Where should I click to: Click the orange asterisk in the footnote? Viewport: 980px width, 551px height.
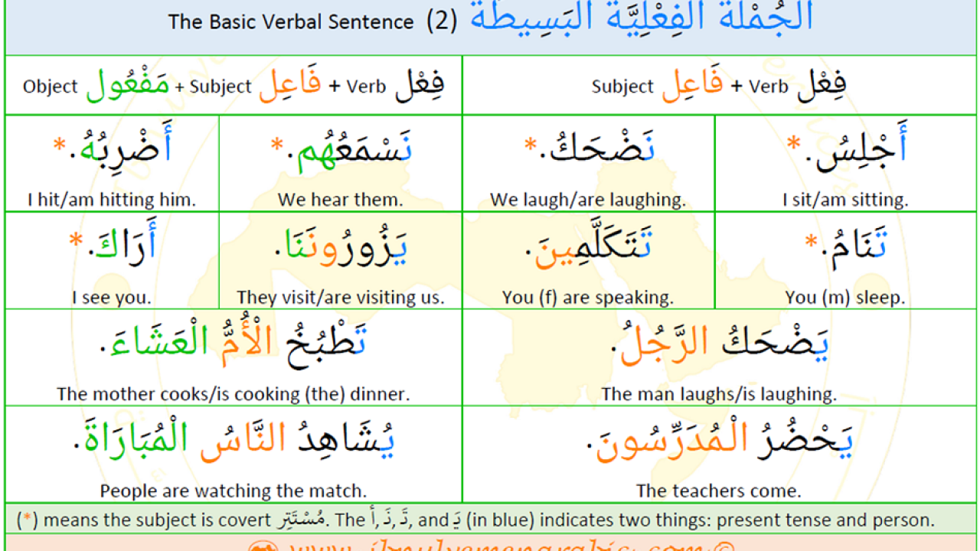[x=27, y=520]
